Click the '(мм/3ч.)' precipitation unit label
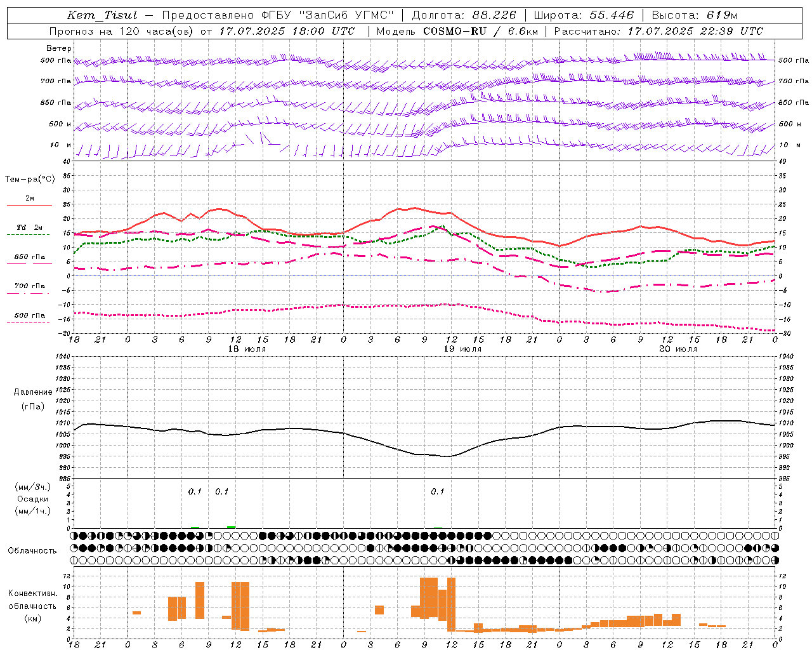 [x=33, y=487]
